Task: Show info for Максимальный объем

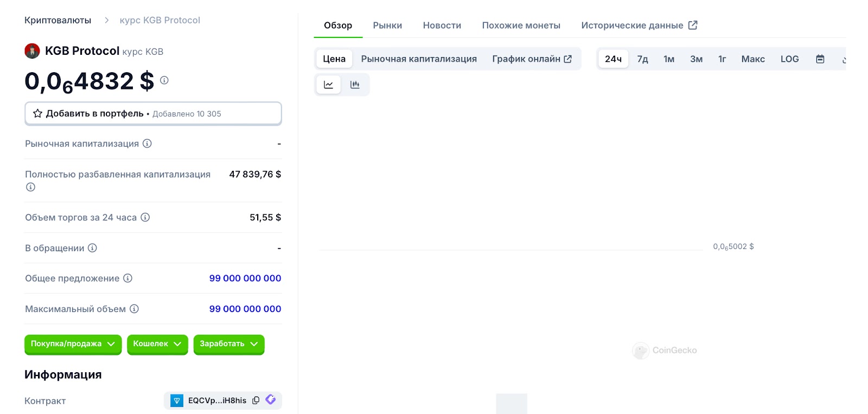Action: (134, 309)
